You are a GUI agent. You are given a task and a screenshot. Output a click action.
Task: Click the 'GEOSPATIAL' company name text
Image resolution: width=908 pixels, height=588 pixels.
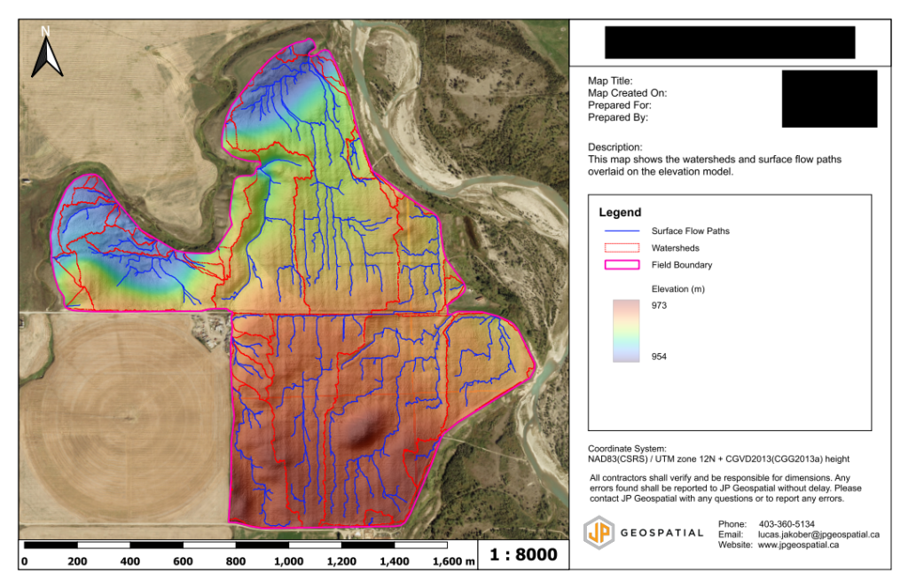click(x=661, y=533)
